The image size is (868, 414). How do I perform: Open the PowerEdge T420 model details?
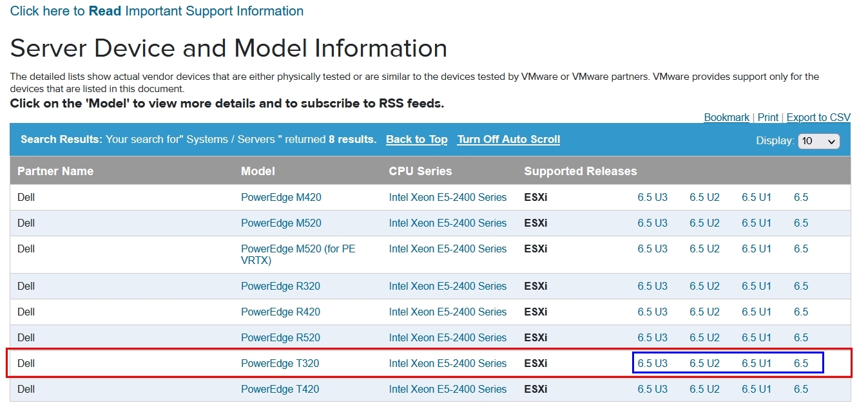point(280,389)
